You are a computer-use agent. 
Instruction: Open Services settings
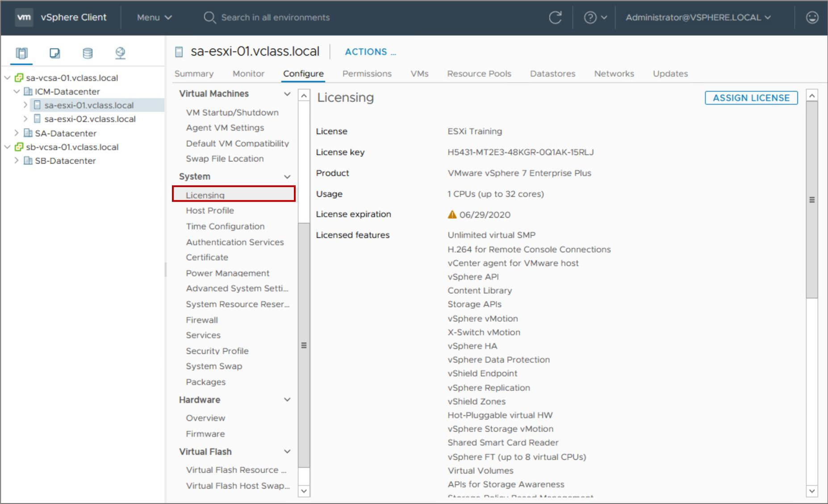[203, 335]
